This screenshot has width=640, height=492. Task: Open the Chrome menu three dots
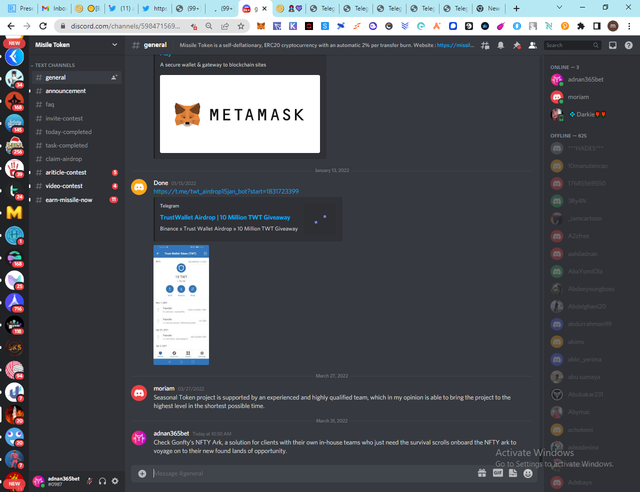[x=629, y=26]
